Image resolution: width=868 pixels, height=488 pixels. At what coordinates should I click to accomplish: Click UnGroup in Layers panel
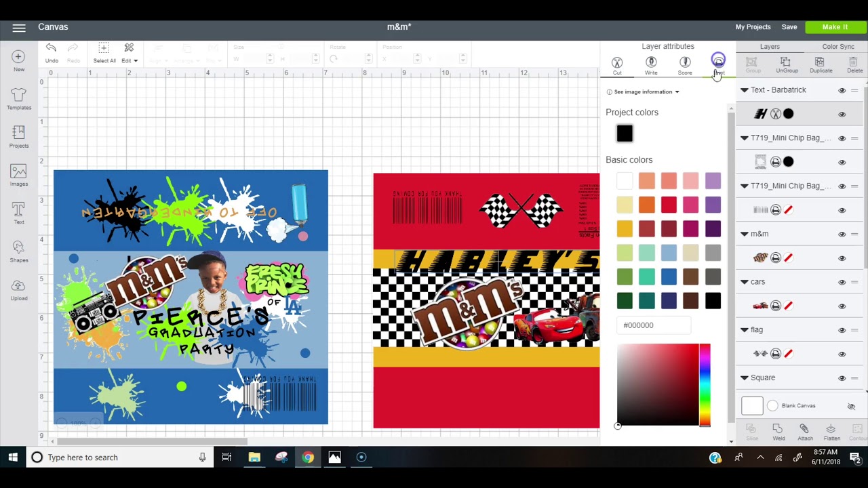(x=787, y=65)
